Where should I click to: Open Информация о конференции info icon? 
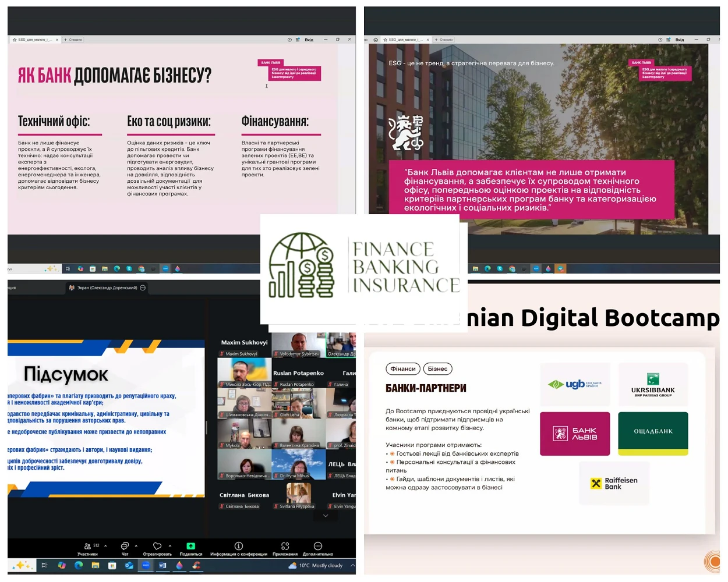[238, 546]
